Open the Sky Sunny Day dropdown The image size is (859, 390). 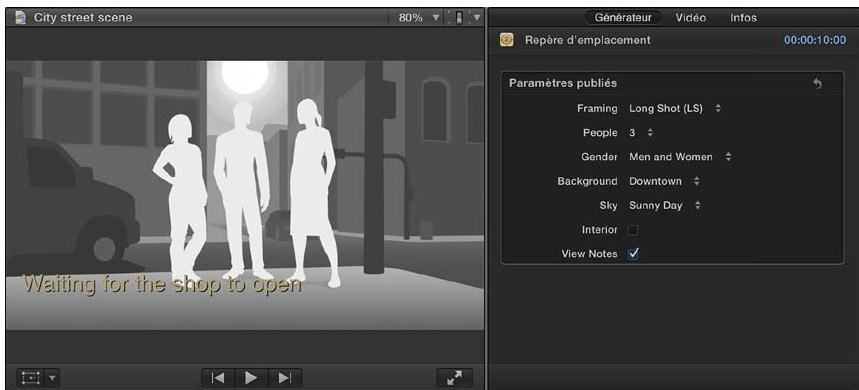click(665, 205)
